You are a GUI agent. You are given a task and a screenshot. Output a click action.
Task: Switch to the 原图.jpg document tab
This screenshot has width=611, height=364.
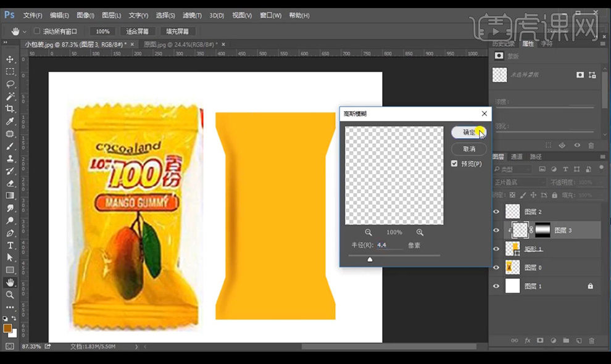(181, 44)
